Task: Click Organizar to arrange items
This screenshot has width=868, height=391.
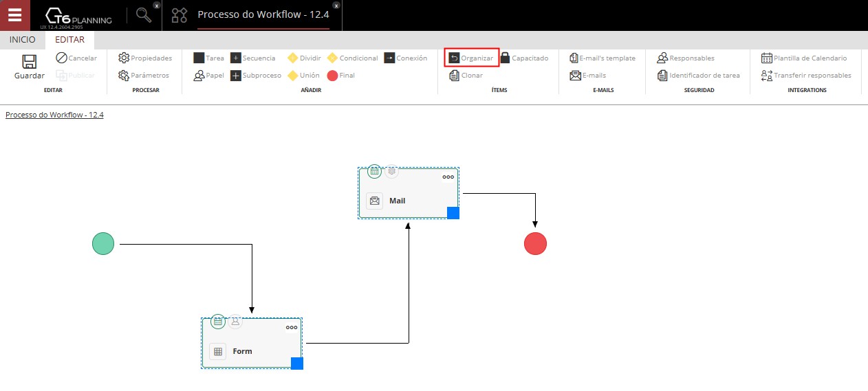Action: pos(471,58)
